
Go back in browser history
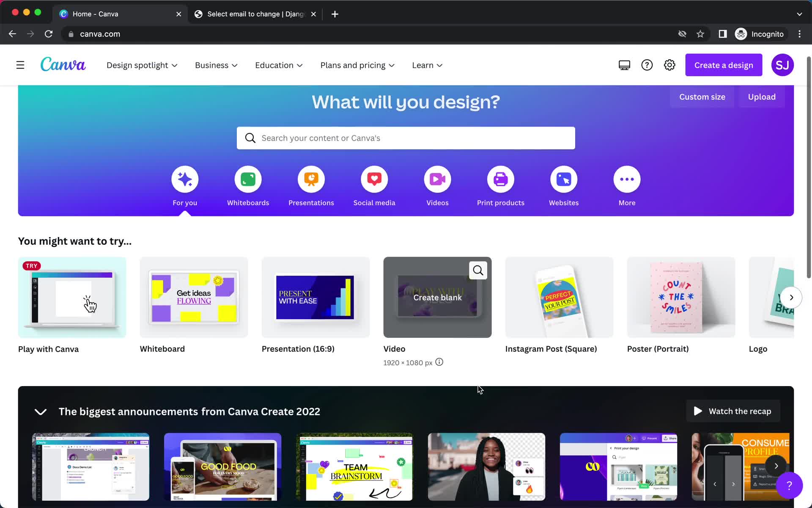(12, 34)
